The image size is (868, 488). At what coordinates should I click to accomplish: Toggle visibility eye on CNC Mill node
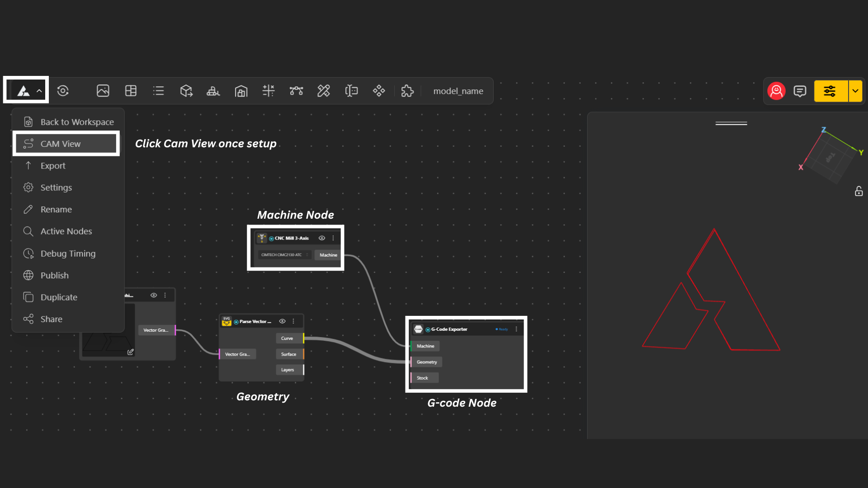[x=322, y=238]
